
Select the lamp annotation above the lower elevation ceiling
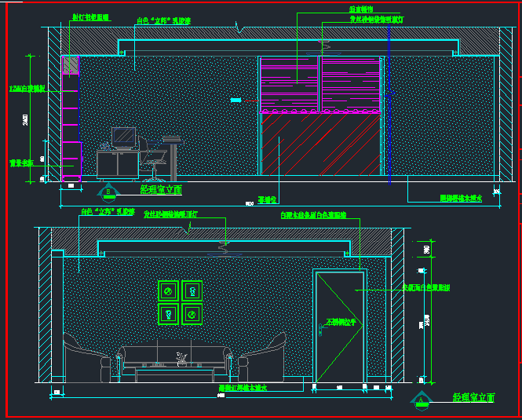[x=171, y=214]
